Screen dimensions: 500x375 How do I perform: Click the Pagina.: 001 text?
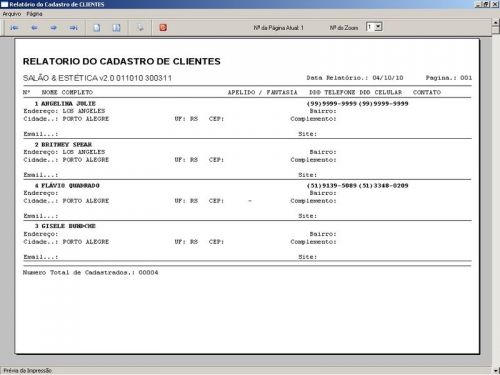tap(449, 78)
